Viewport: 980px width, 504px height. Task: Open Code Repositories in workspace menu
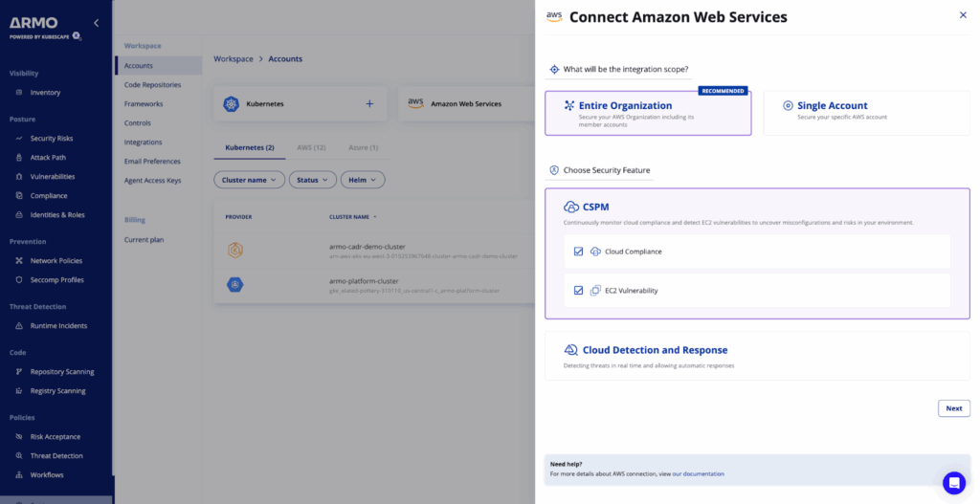152,85
